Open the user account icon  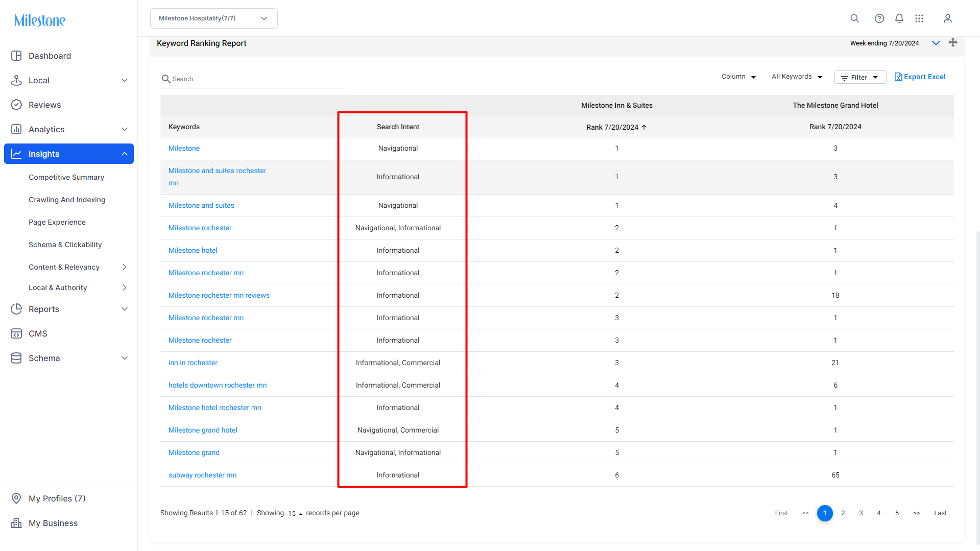(948, 18)
